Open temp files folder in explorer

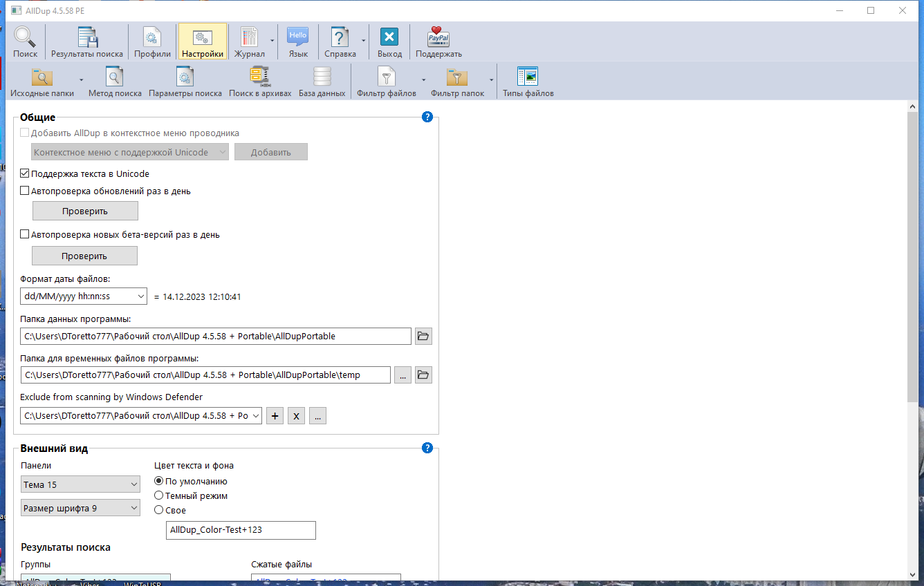click(x=423, y=375)
